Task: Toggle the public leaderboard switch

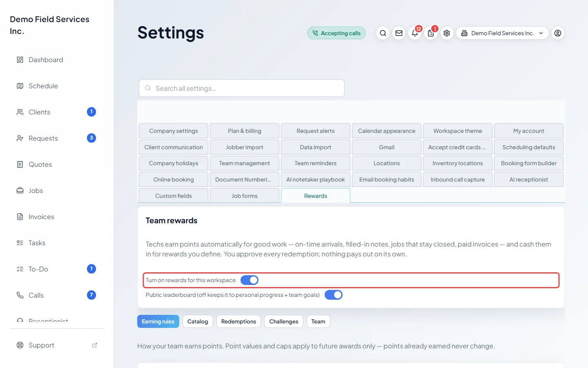Action: point(334,295)
